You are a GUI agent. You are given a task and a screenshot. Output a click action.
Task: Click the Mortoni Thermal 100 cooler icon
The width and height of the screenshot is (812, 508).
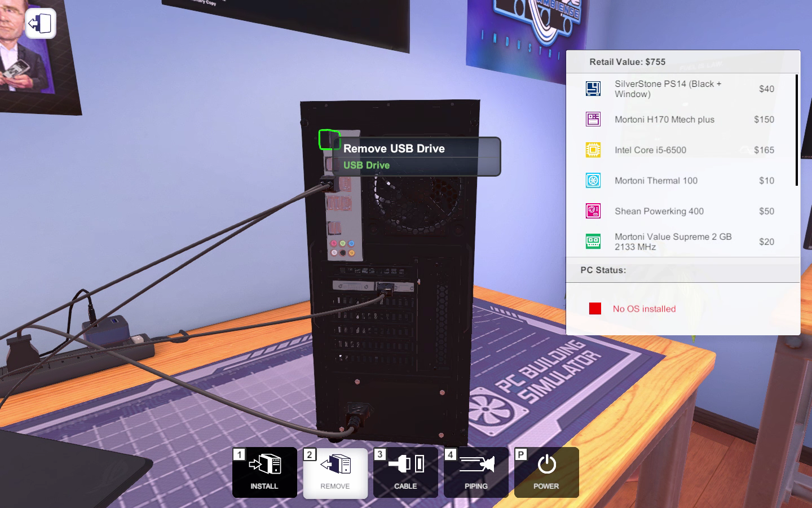click(x=593, y=181)
